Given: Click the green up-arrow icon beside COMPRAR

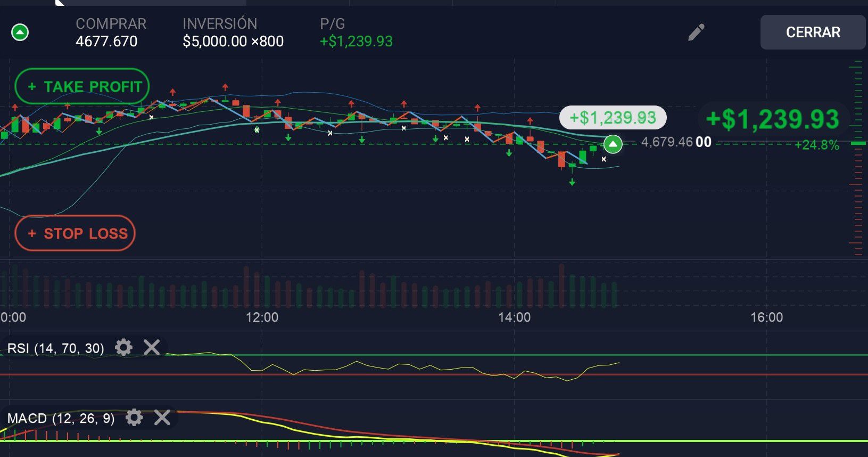Looking at the screenshot, I should [20, 32].
